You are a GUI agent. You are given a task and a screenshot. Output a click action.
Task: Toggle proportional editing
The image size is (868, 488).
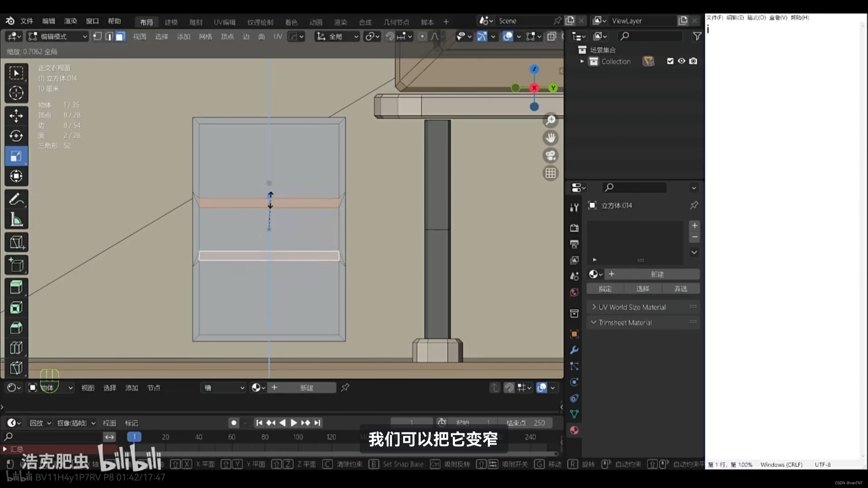click(x=422, y=36)
